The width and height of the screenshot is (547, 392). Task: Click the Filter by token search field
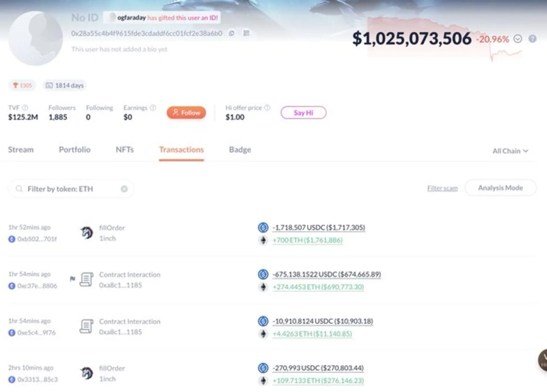tap(68, 188)
